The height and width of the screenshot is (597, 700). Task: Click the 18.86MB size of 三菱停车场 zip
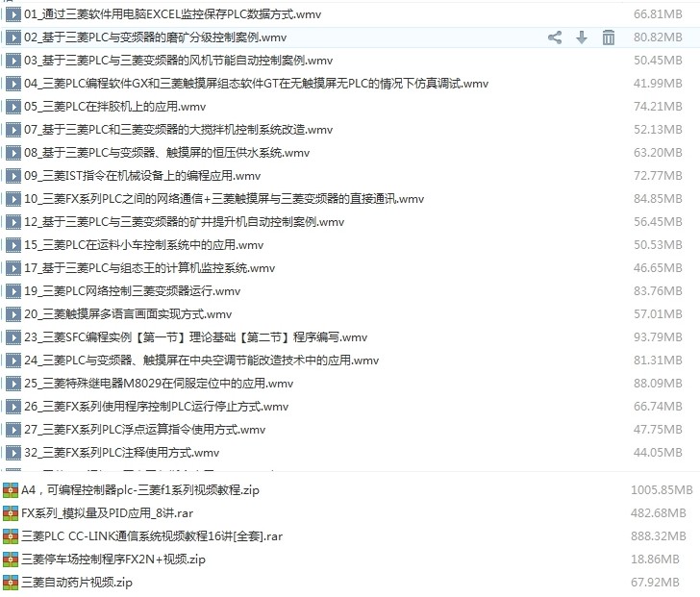pos(655,560)
